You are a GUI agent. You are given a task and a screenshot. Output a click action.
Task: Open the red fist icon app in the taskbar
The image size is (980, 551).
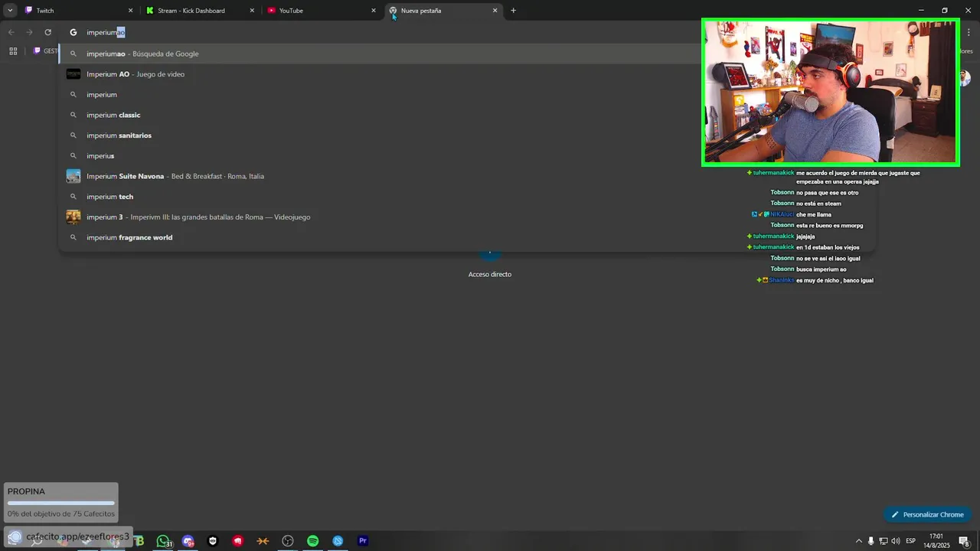click(x=238, y=541)
